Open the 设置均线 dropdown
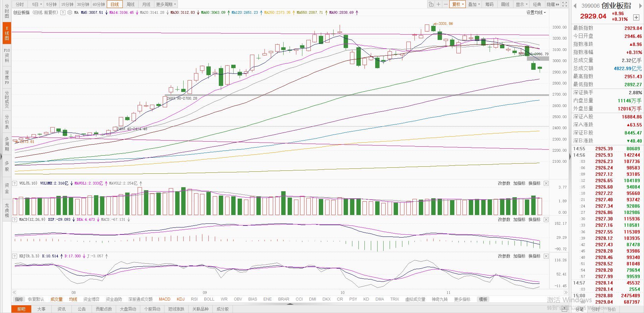 tap(536, 12)
